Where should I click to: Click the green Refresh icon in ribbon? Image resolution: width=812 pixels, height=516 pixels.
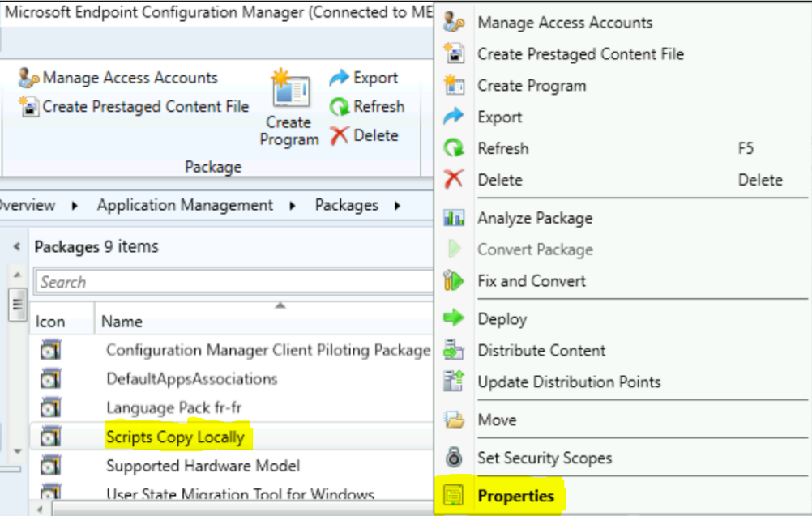[340, 107]
